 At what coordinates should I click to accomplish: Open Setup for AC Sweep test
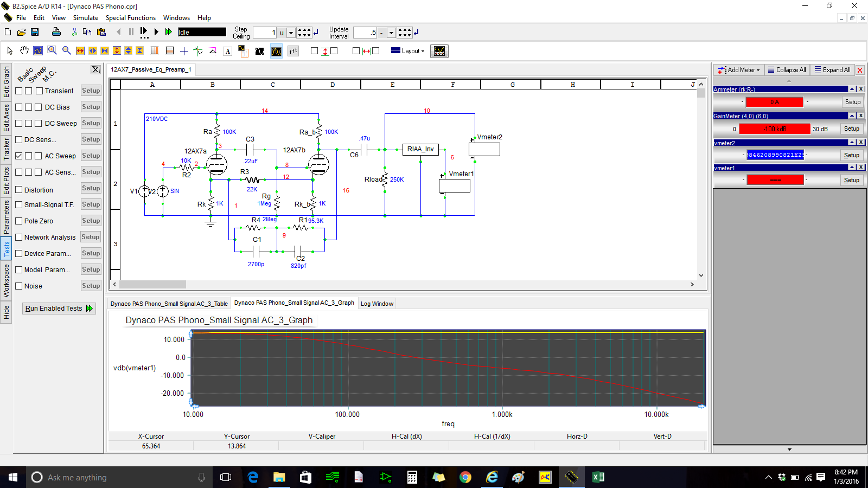coord(91,156)
